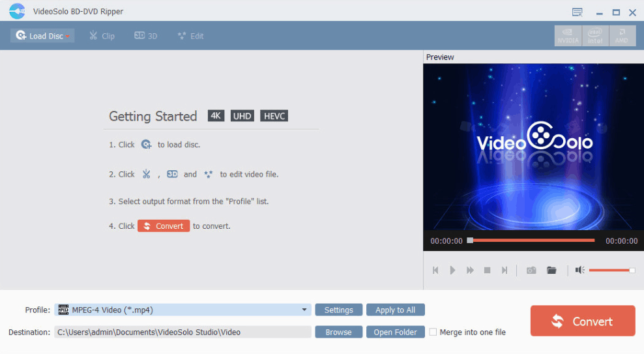Viewport: 644px width, 354px height.
Task: Click the HEVC badge
Action: [x=274, y=116]
